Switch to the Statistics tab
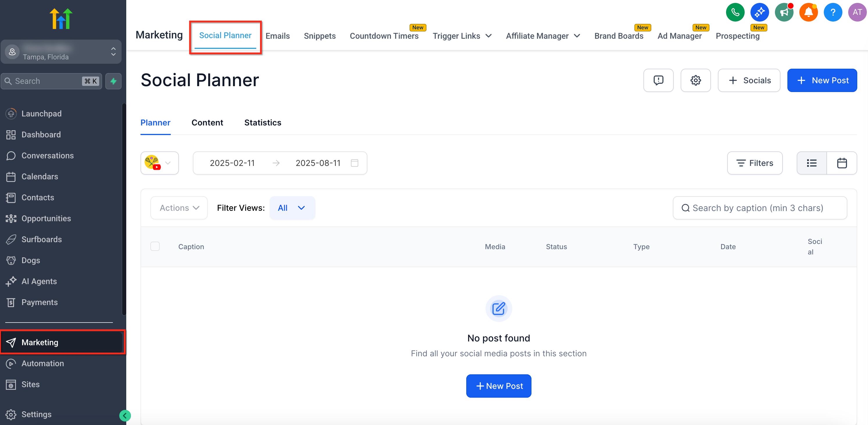 click(262, 123)
